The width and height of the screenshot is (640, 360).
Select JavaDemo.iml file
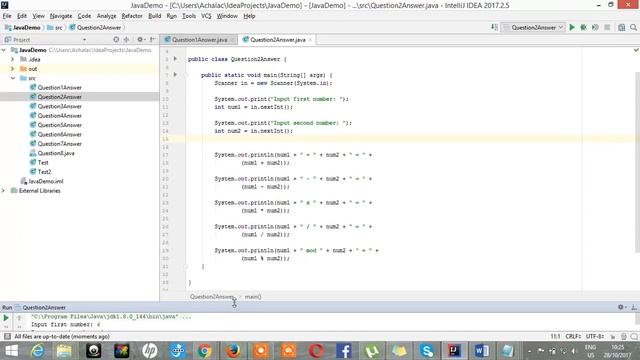pyautogui.click(x=45, y=181)
